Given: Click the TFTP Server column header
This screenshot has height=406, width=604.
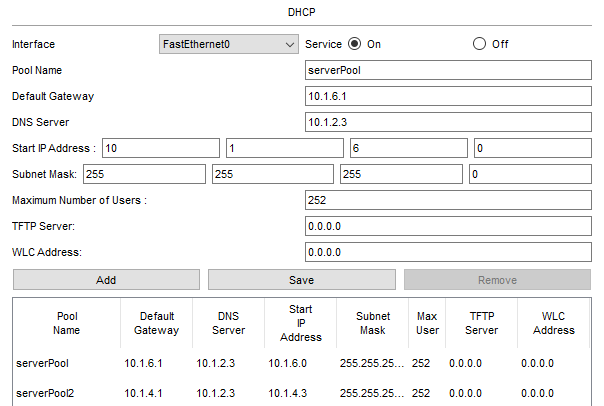Looking at the screenshot, I should coord(482,323).
